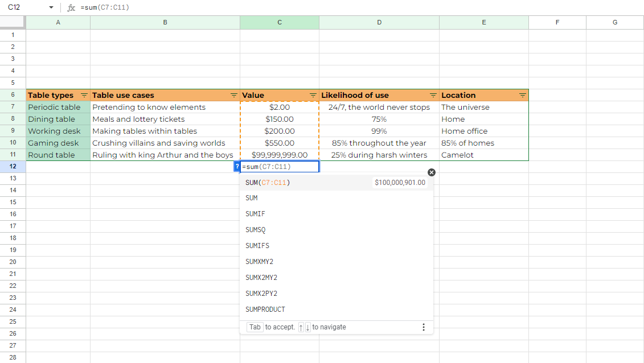Screen dimensions: 644x363
Task: Click the Dining table cell
Action: pos(58,119)
